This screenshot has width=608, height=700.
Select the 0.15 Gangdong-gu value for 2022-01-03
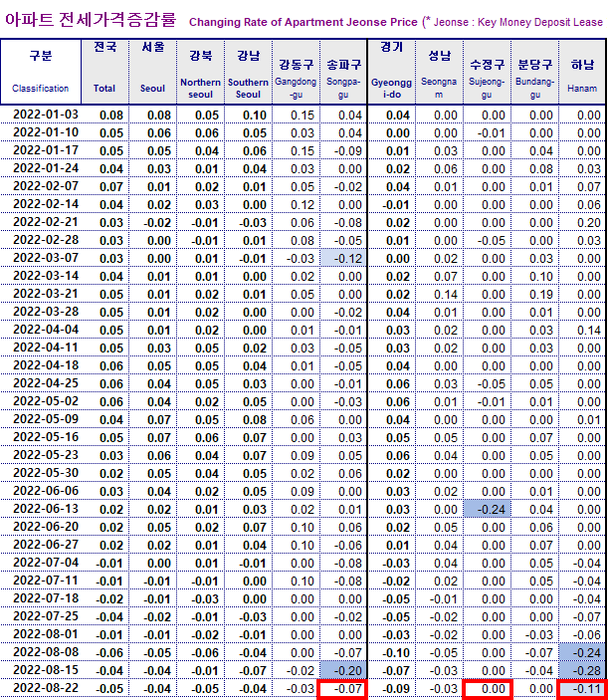point(303,116)
